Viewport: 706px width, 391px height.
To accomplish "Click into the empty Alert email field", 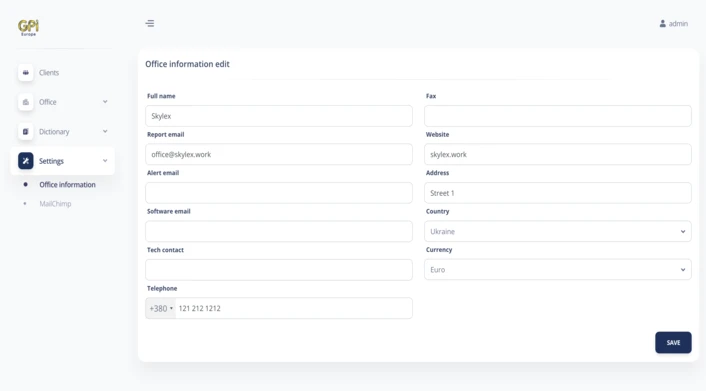I will pos(279,193).
